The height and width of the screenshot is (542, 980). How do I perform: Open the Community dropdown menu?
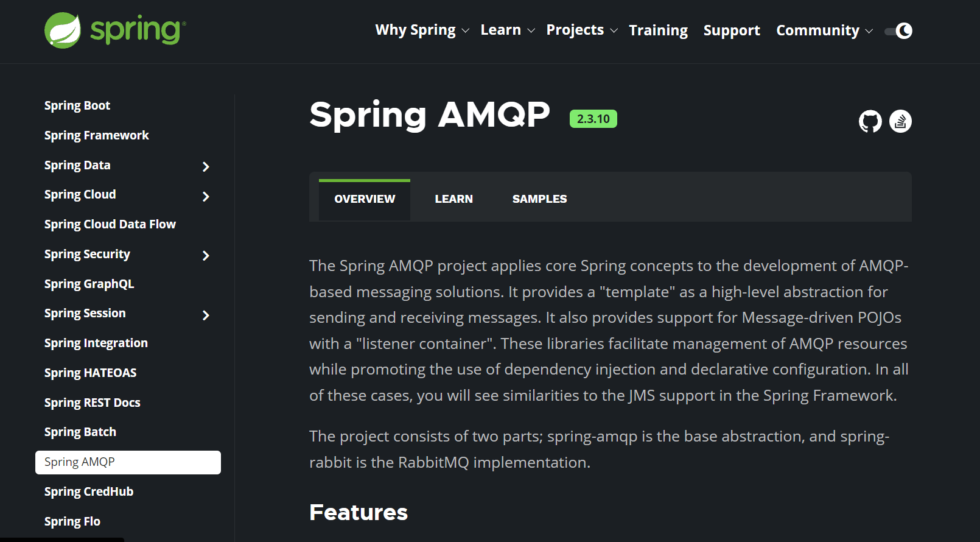pos(824,30)
